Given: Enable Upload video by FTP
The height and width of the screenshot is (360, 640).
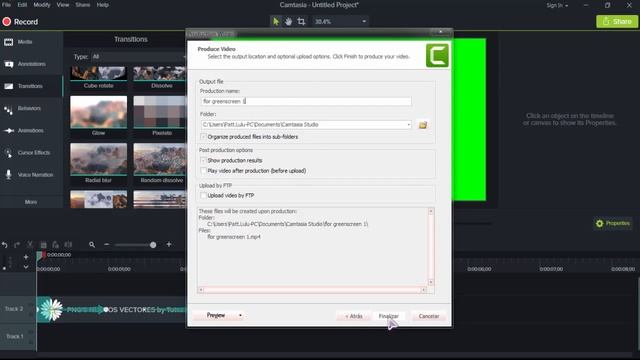Looking at the screenshot, I should 203,196.
